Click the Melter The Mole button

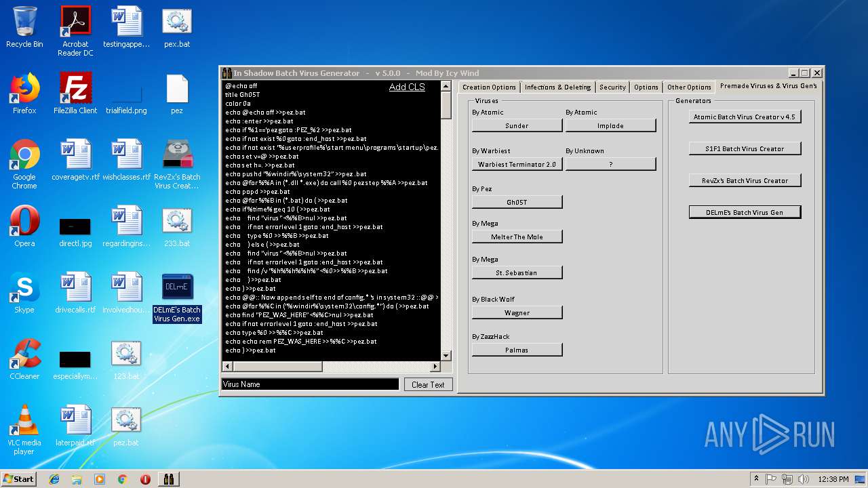pyautogui.click(x=517, y=237)
